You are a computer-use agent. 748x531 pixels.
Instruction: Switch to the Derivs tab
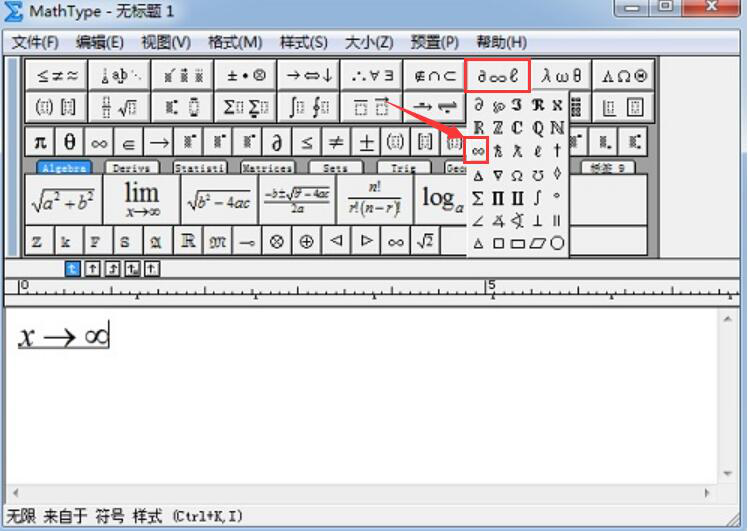(x=131, y=168)
